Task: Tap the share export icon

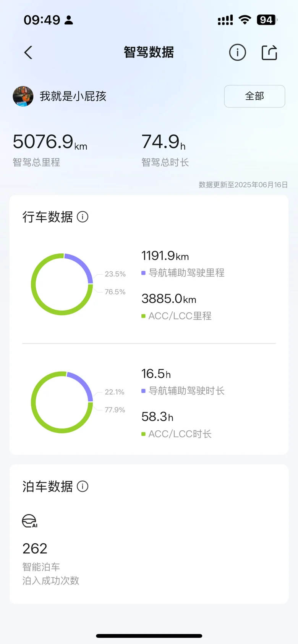Action: coord(269,53)
